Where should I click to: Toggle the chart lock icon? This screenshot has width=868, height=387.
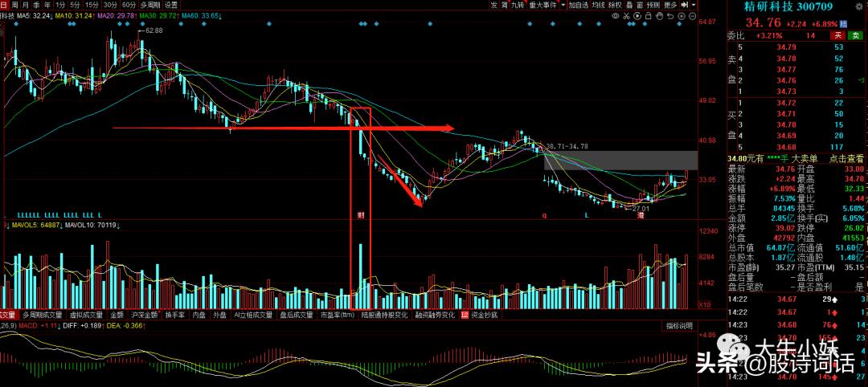[649, 16]
